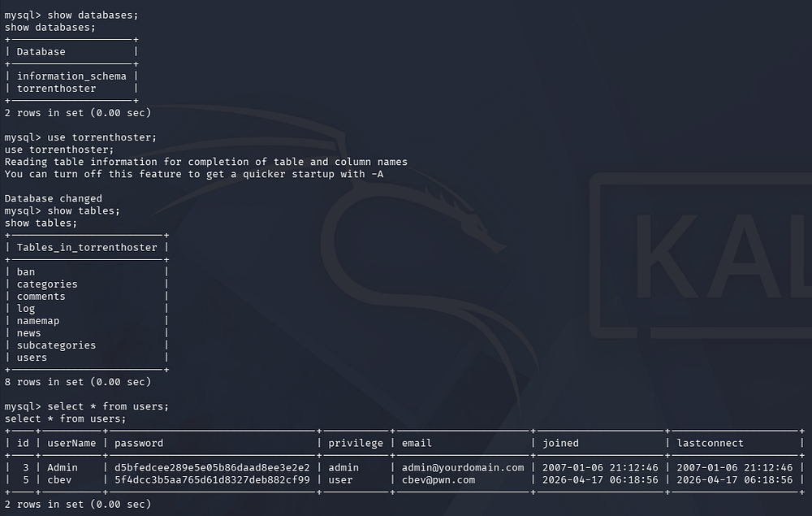812x516 pixels.
Task: Click information_schema in the database list
Action: (x=71, y=76)
